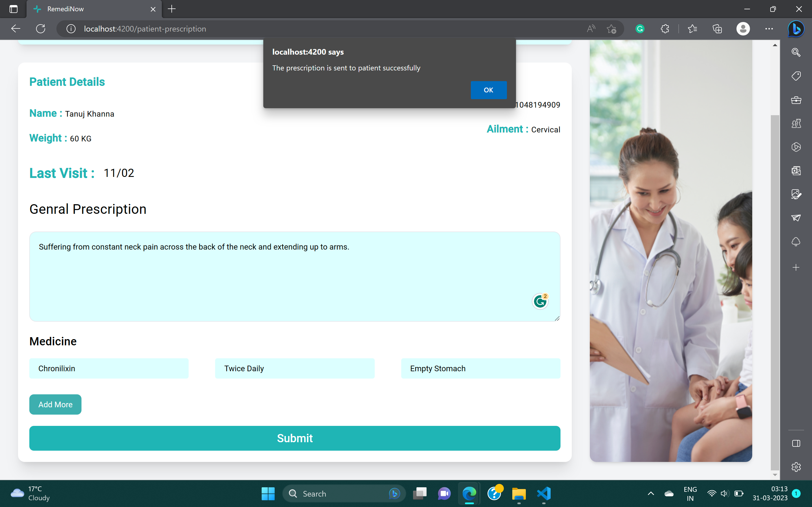The height and width of the screenshot is (507, 812).
Task: Open the sidebar Shopping tag icon
Action: point(796,76)
